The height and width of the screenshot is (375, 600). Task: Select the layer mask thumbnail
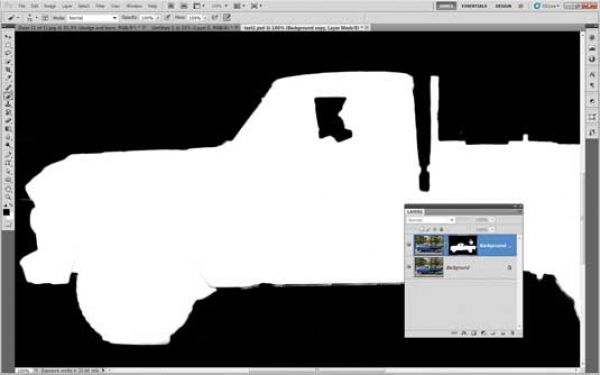pos(463,245)
